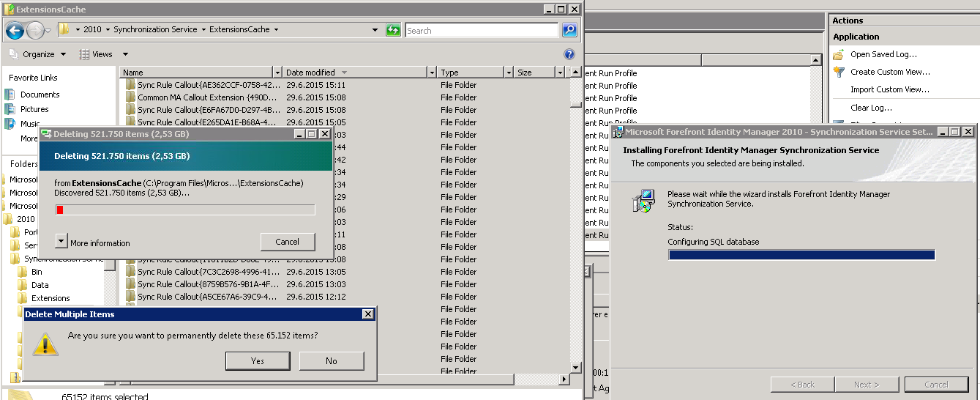Click Open Saved Log... in Actions pane
The image size is (980, 400).
coord(883,54)
